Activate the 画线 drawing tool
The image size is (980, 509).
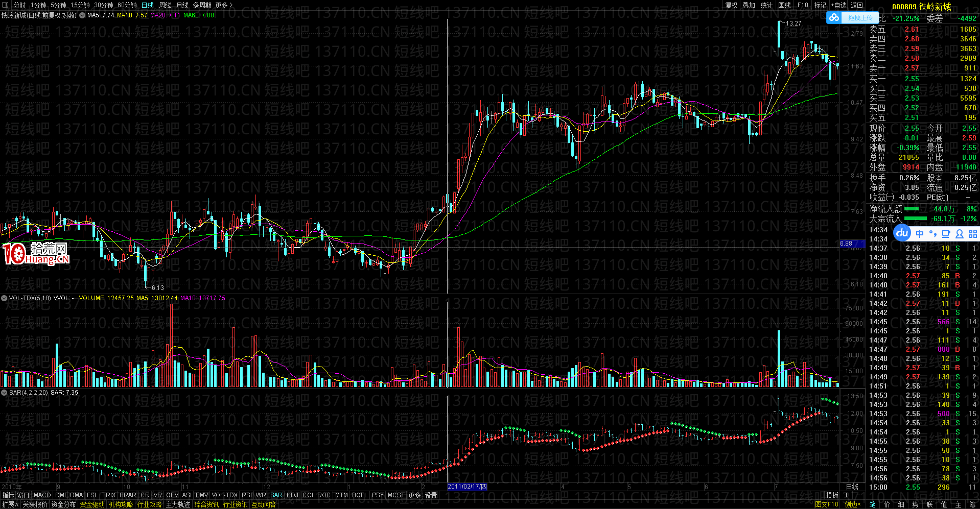(x=784, y=5)
